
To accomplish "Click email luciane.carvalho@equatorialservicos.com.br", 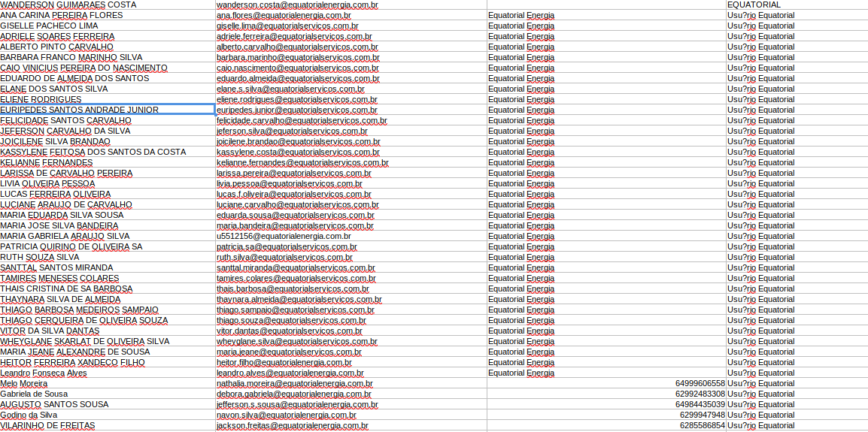I will click(296, 204).
